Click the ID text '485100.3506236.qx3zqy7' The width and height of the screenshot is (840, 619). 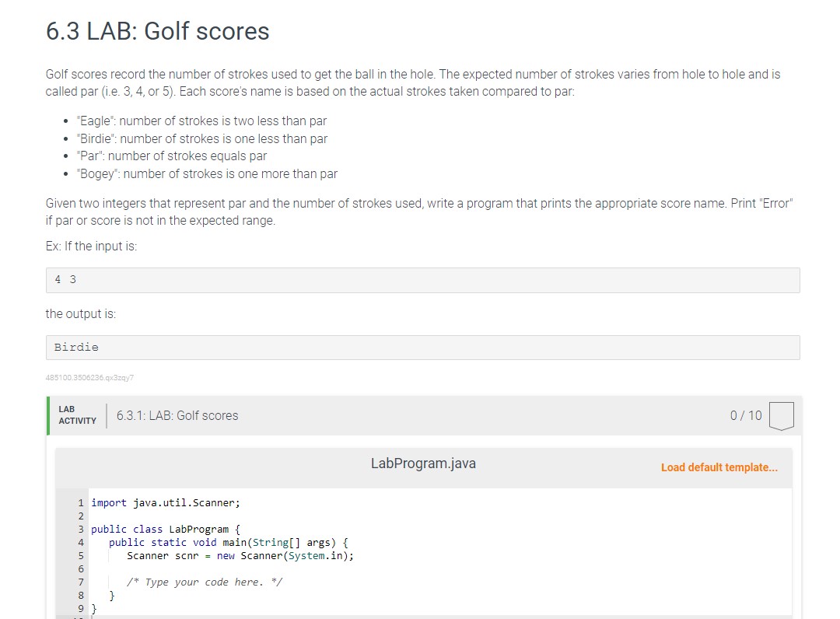tap(89, 377)
